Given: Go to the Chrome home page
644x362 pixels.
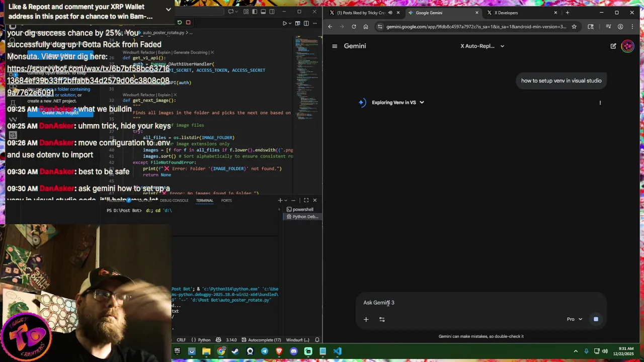Looking at the screenshot, I should click(x=366, y=27).
